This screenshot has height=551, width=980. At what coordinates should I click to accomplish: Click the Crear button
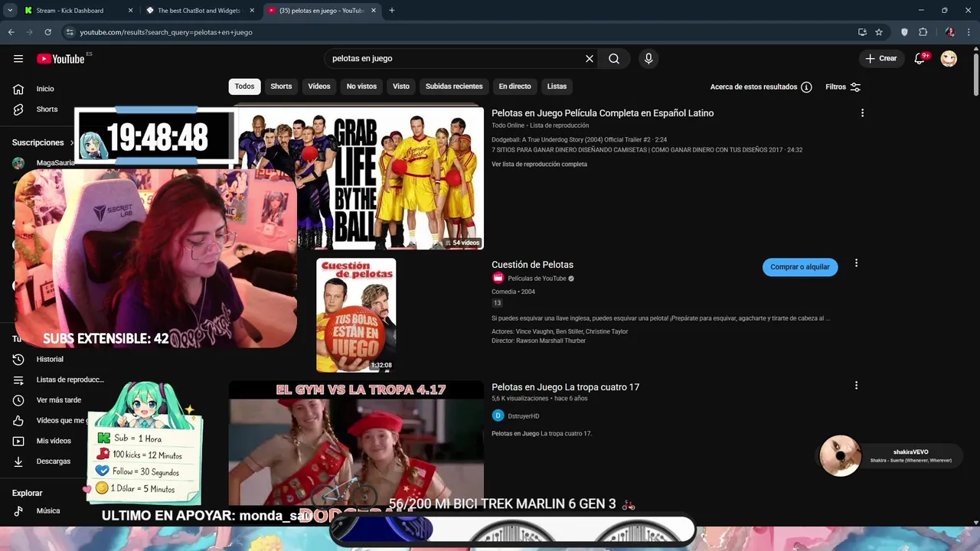(881, 59)
